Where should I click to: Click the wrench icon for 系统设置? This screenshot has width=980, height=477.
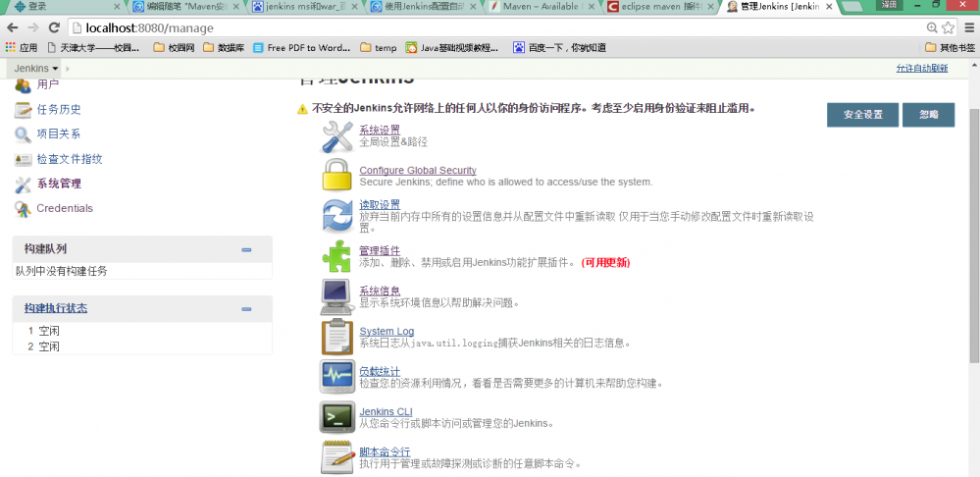click(x=336, y=135)
